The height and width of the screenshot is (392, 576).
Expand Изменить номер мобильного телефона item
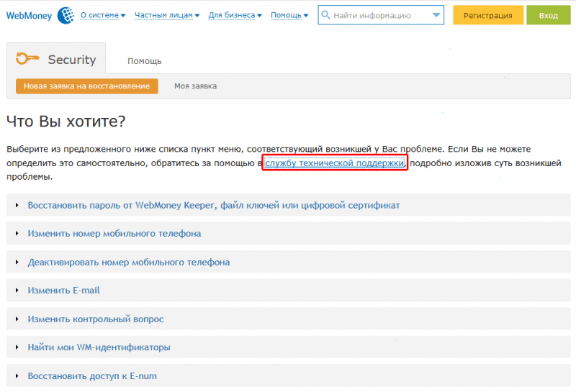289,234
